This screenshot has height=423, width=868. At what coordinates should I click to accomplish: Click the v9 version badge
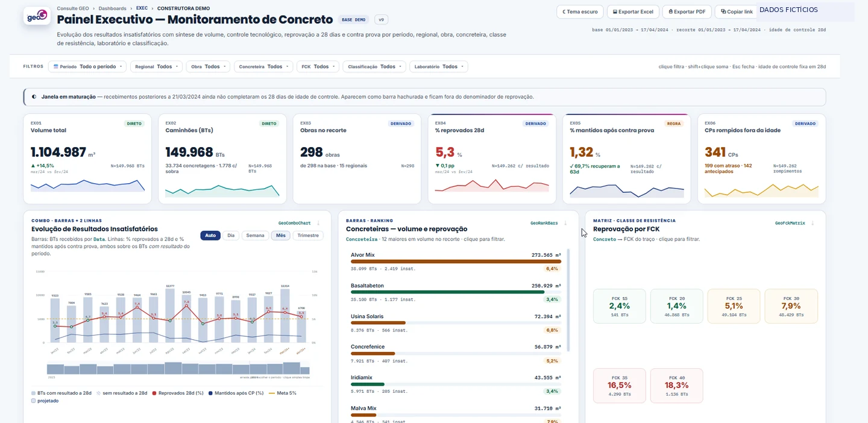coord(381,20)
